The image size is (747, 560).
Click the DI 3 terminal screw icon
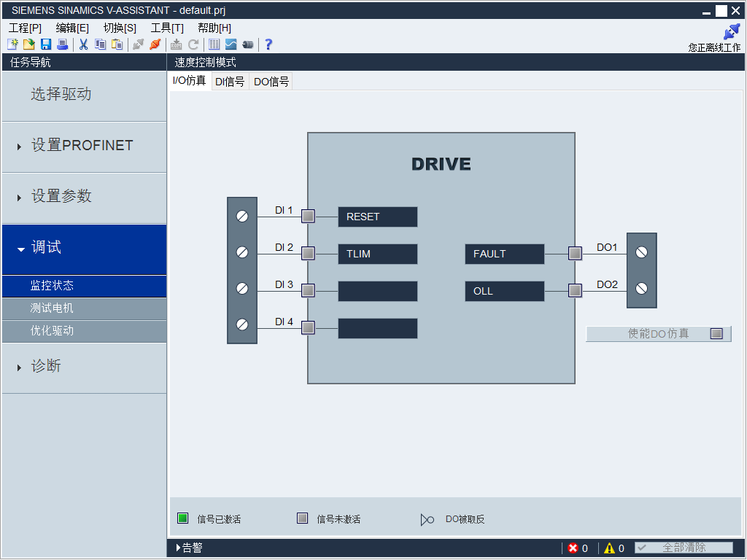[242, 289]
